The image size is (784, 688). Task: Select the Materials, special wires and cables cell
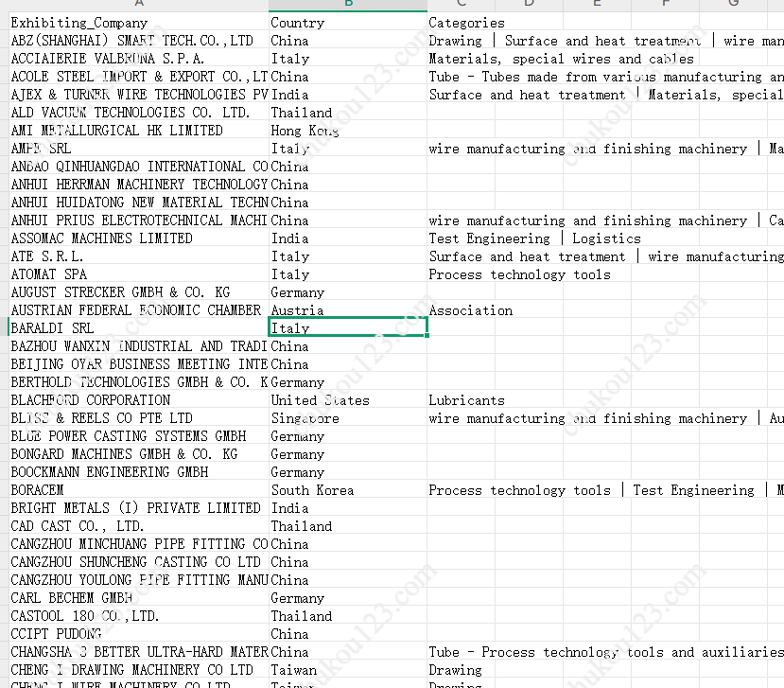click(x=561, y=59)
